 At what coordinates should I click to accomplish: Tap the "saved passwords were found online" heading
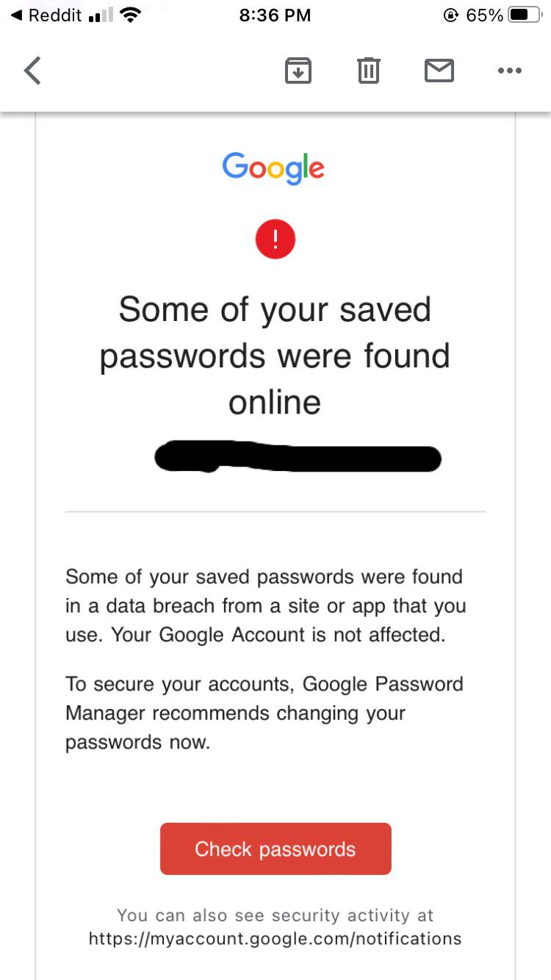click(x=275, y=356)
